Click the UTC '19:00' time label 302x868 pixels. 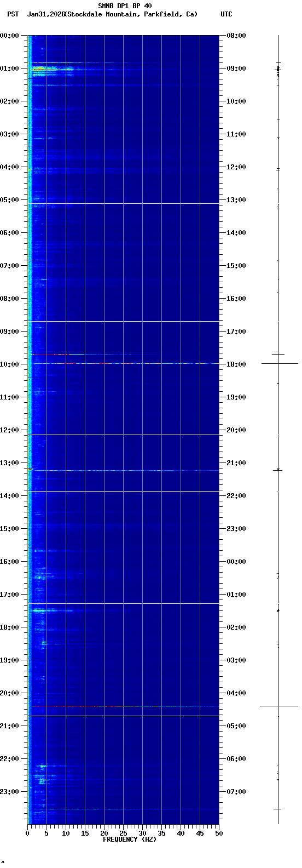(x=236, y=397)
